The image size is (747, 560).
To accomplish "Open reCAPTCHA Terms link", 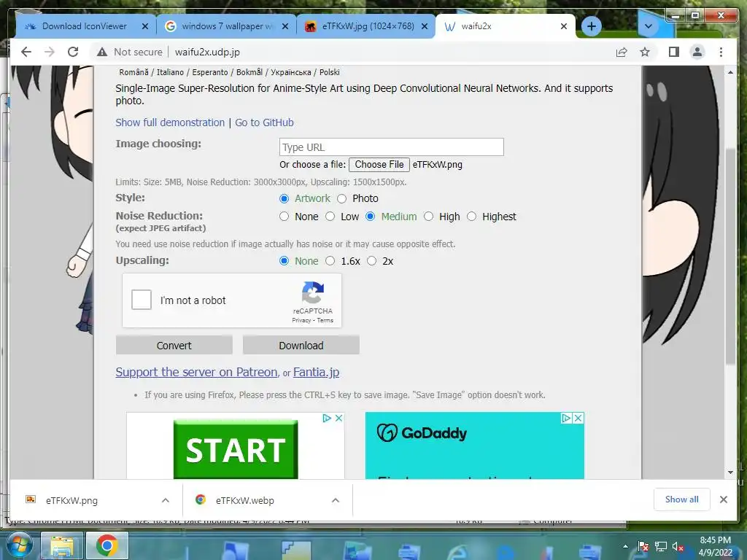I will tap(325, 321).
